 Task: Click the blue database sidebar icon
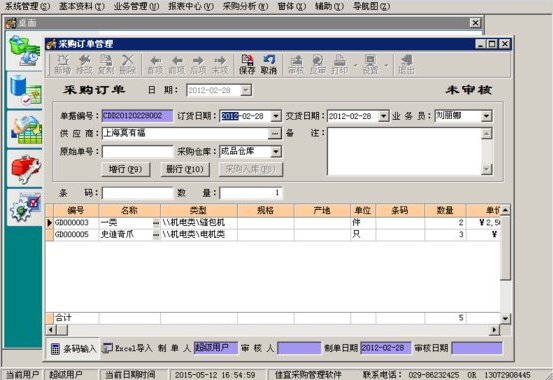[25, 91]
